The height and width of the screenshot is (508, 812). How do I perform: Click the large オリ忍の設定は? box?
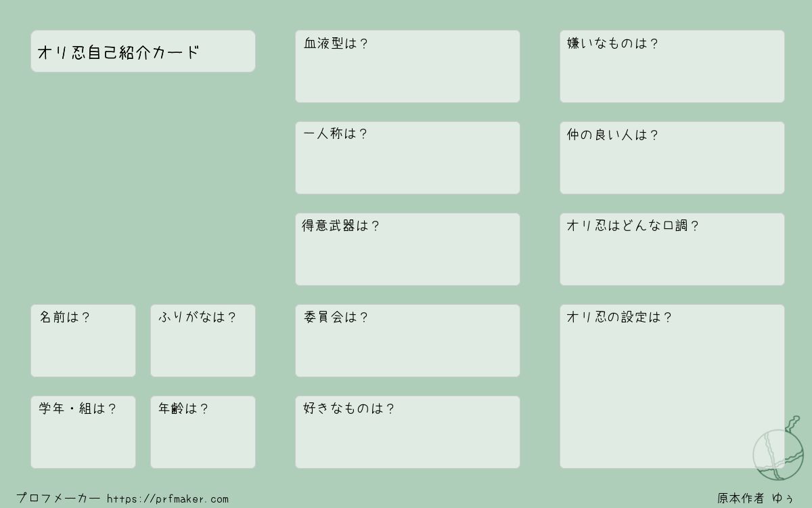pos(672,386)
